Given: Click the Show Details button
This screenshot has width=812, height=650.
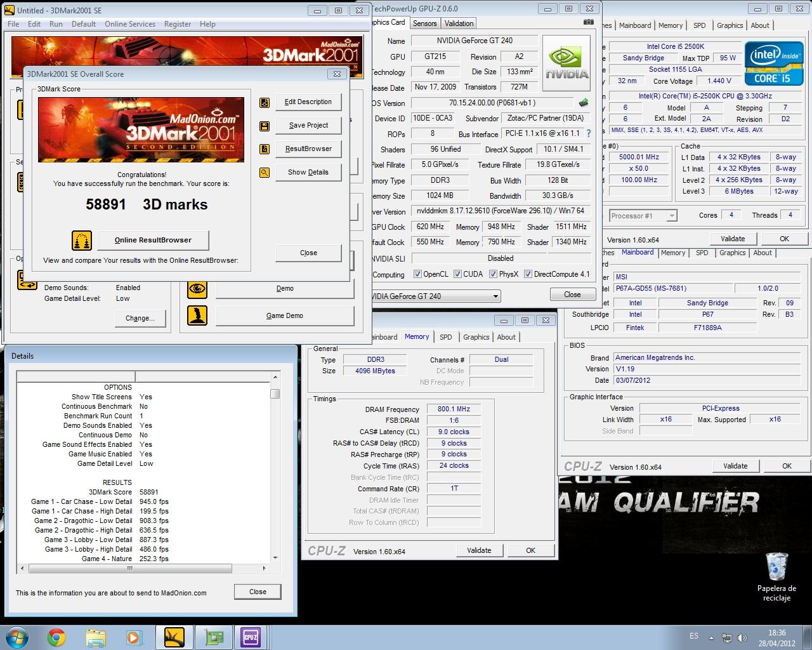Looking at the screenshot, I should (308, 173).
